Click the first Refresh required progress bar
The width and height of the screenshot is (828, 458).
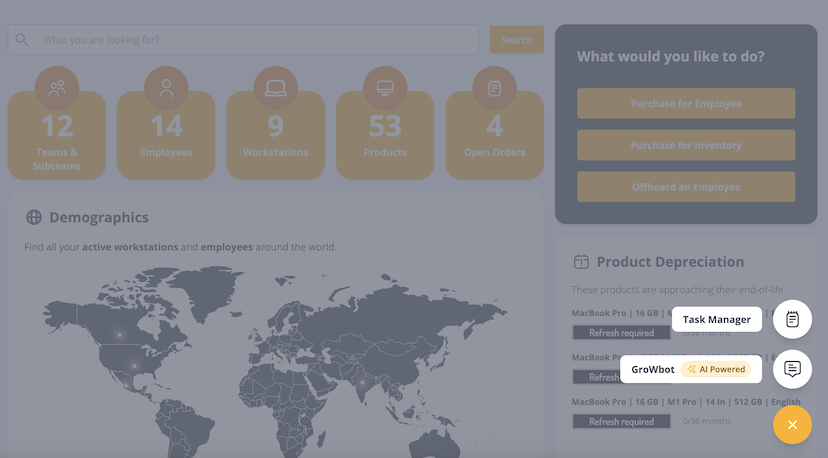tap(621, 333)
